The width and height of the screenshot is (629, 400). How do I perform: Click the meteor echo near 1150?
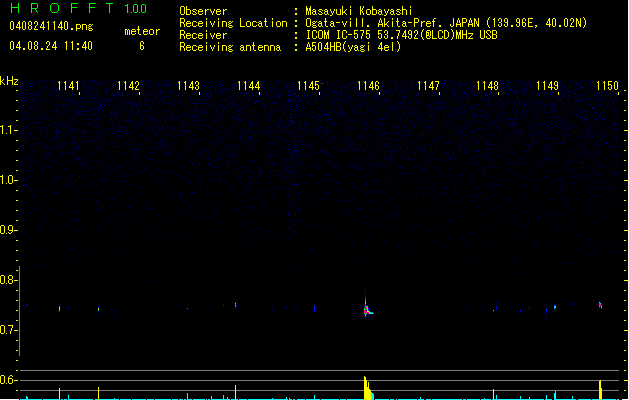(x=600, y=305)
